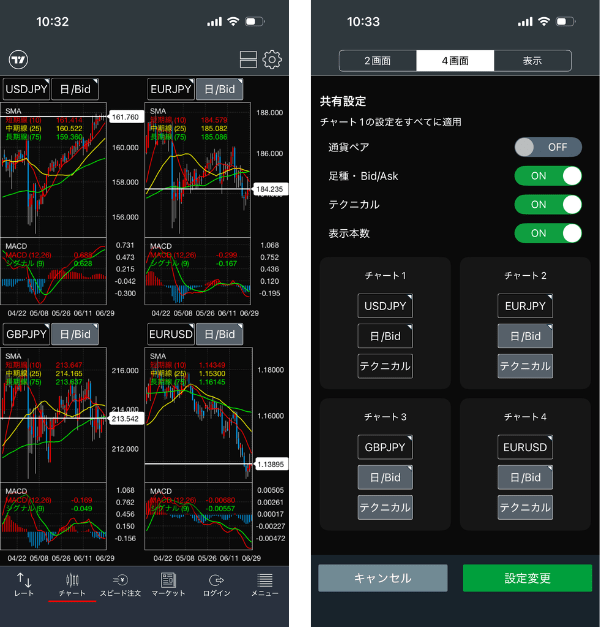Open 日/Bid selector beside GBPJPY chart
600x627 pixels.
pos(75,334)
